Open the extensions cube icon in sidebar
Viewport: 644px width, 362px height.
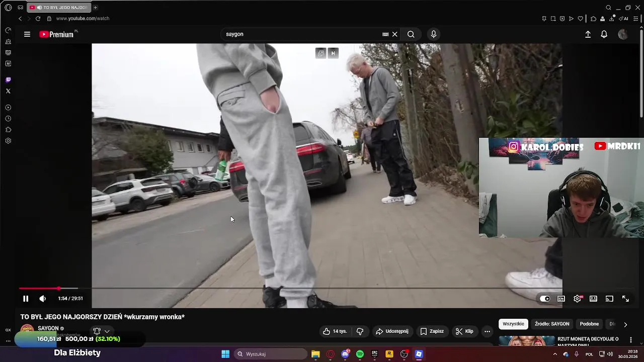[8, 130]
